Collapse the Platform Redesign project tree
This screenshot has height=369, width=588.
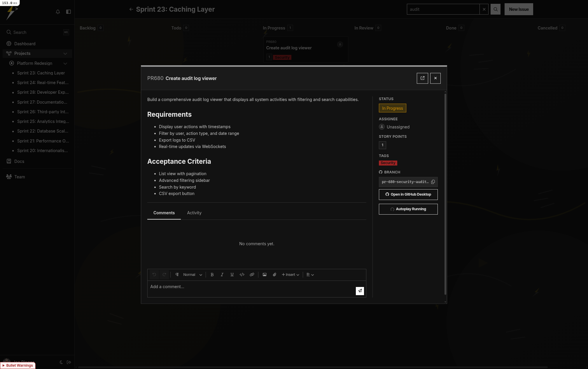click(x=65, y=63)
